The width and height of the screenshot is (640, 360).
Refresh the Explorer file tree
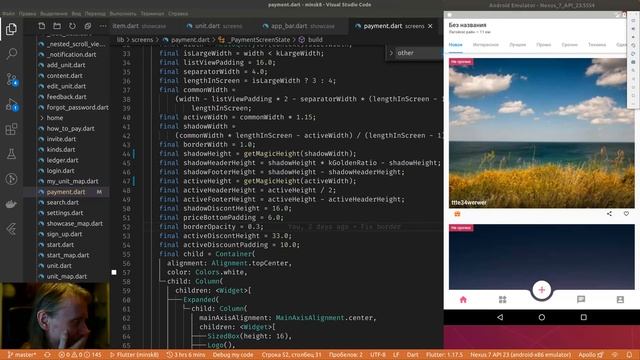pyautogui.click(x=72, y=26)
